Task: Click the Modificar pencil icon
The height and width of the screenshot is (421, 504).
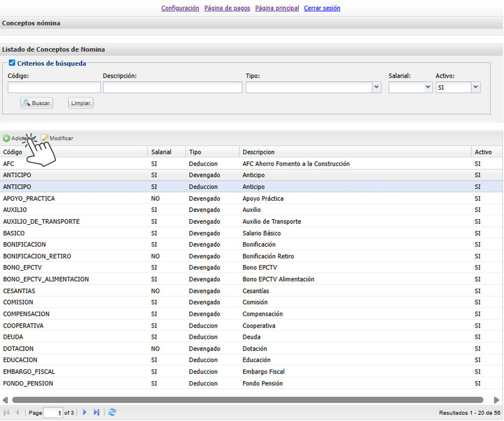Action: coord(45,139)
